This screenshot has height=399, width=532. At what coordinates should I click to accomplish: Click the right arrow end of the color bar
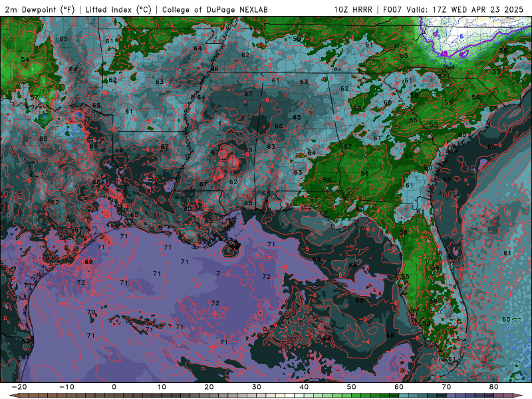pyautogui.click(x=518, y=396)
